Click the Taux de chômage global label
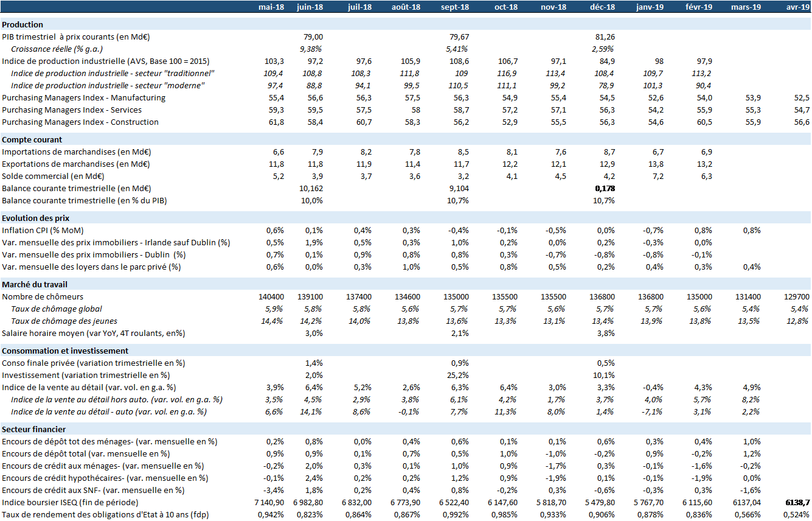 coord(57,309)
